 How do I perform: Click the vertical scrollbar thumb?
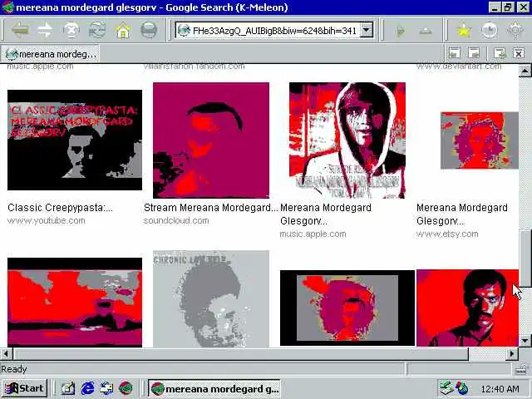click(x=525, y=259)
